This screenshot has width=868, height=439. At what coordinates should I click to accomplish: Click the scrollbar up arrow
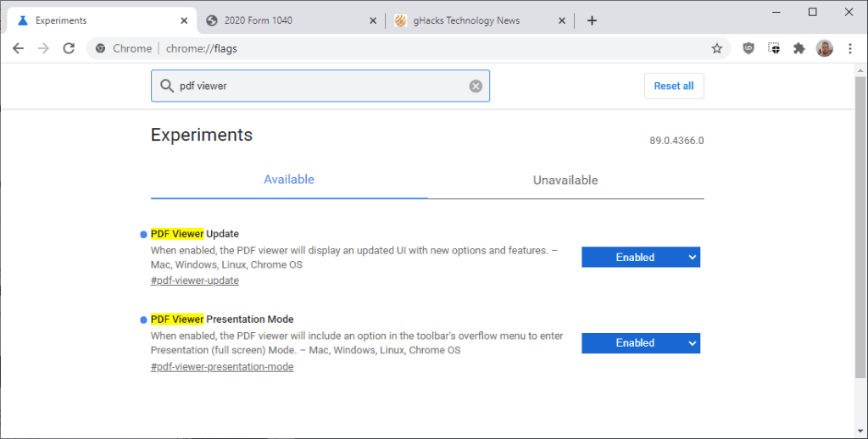click(860, 70)
